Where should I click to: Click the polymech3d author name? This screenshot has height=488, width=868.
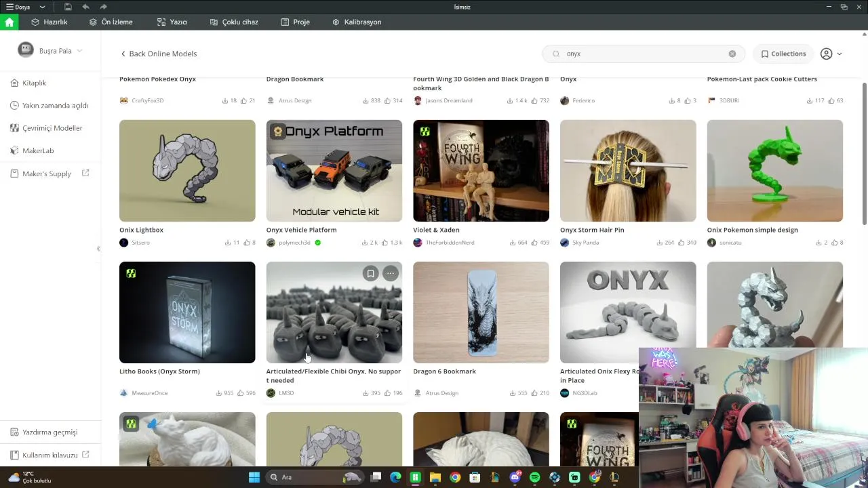pyautogui.click(x=294, y=243)
